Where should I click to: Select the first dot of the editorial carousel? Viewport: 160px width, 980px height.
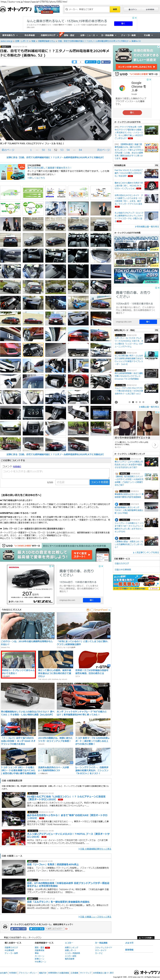[129, 402]
